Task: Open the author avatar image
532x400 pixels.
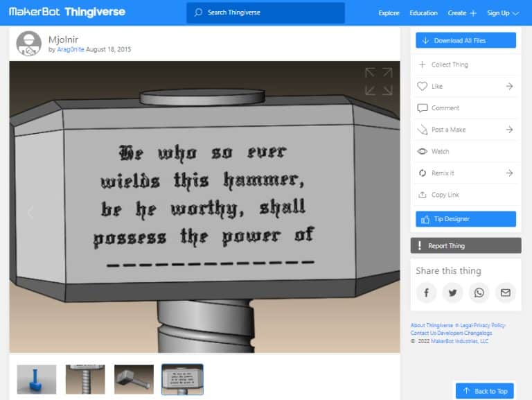Action: pos(29,44)
